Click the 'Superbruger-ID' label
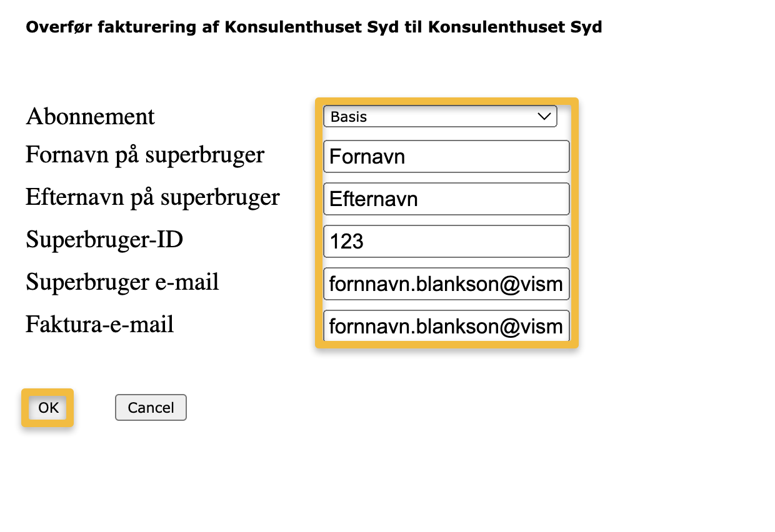This screenshot has height=532, width=775. [x=104, y=240]
